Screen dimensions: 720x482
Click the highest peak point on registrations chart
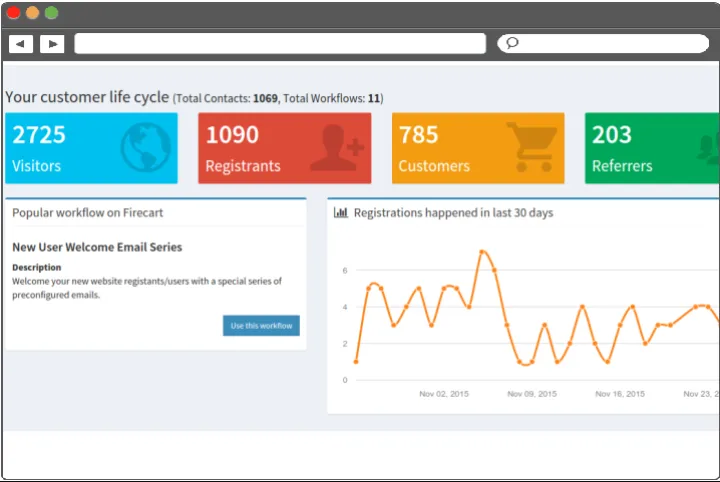point(482,252)
